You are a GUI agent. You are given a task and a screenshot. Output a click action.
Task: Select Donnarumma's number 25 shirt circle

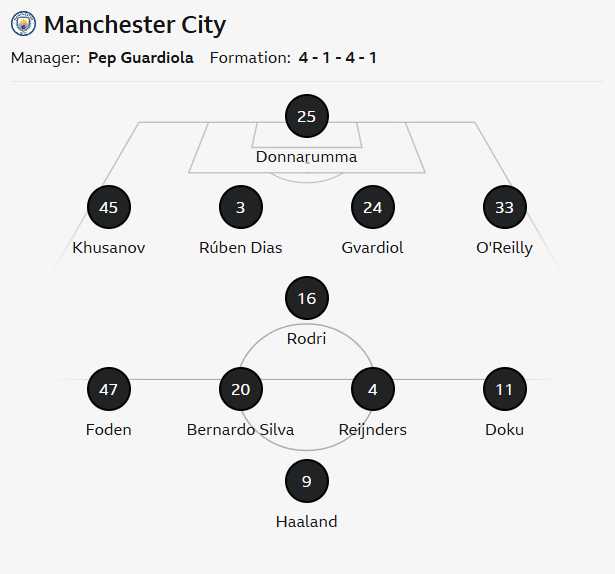(306, 117)
